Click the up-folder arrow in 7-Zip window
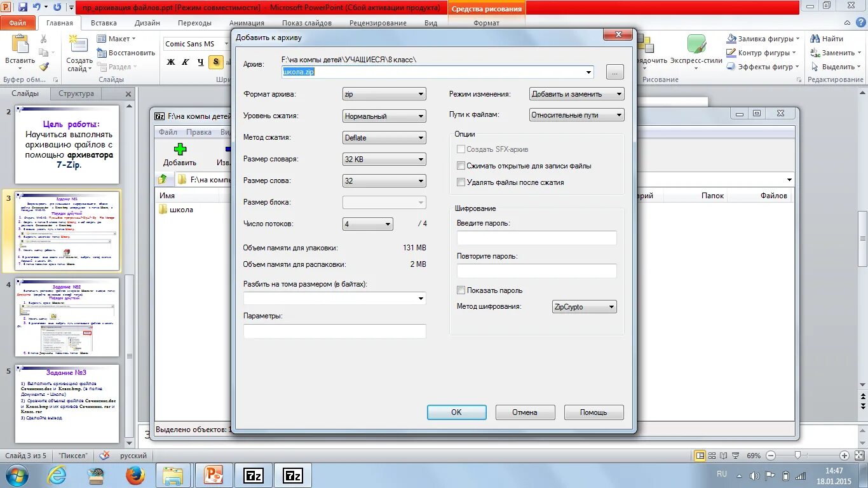 click(163, 179)
